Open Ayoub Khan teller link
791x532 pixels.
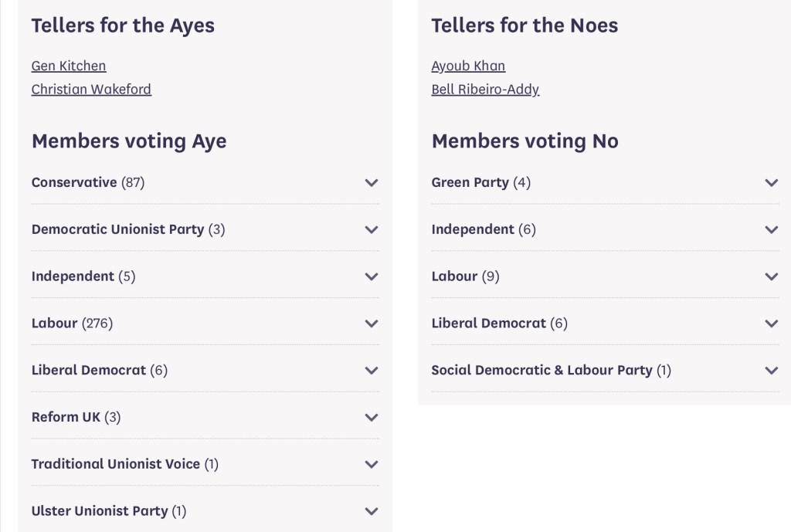pos(468,66)
